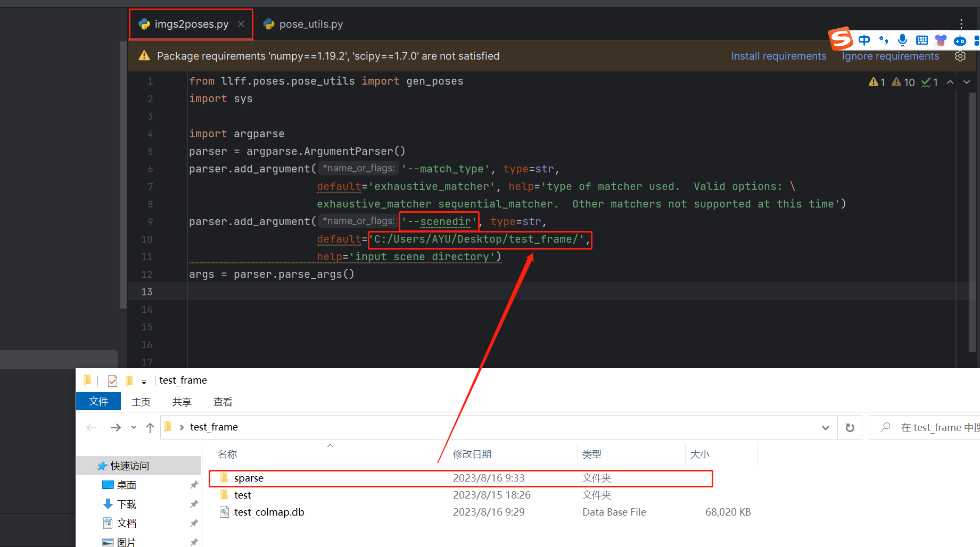Click test_frame in the address bar
The width and height of the screenshot is (980, 547).
214,427
